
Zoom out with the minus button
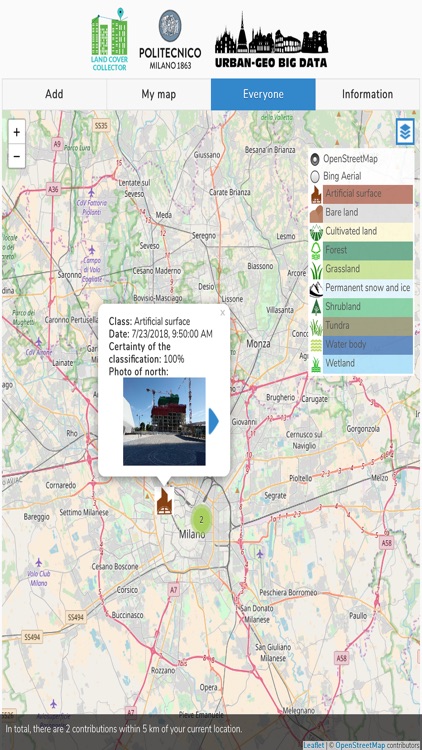click(17, 156)
